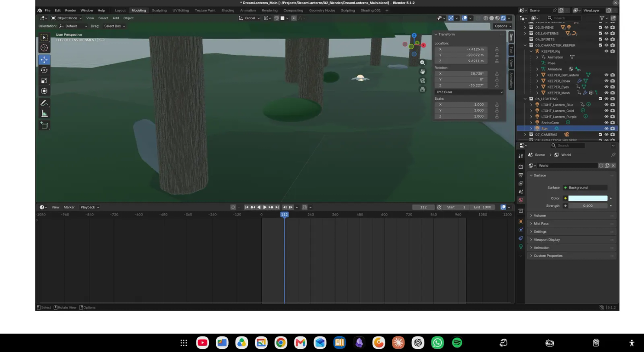Select the Add Cube tool
The height and width of the screenshot is (352, 644).
click(x=44, y=125)
